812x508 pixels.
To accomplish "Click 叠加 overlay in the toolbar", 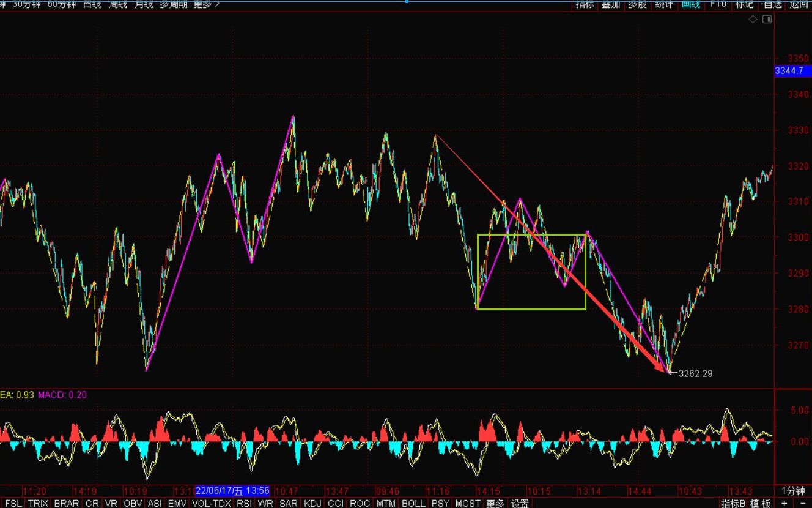I will tap(611, 4).
